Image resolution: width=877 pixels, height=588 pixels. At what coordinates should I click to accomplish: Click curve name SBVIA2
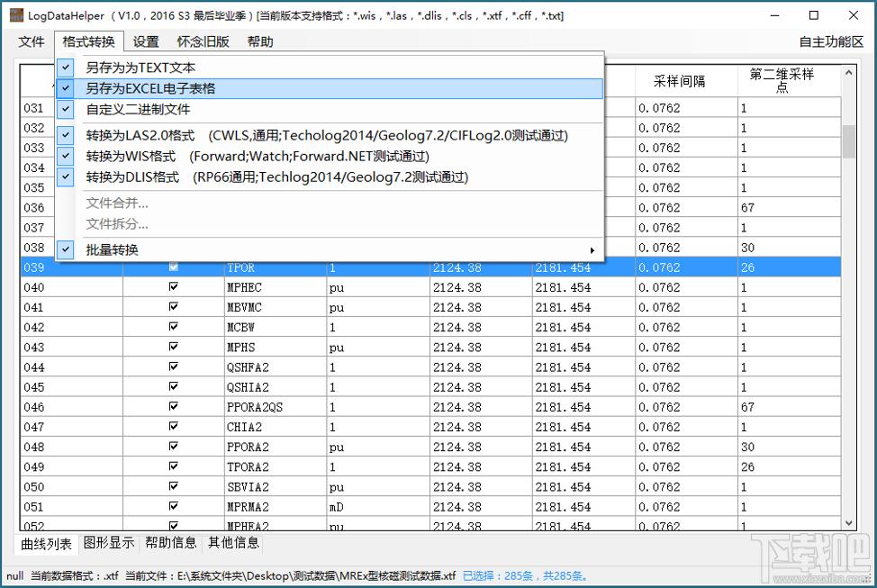(x=248, y=487)
